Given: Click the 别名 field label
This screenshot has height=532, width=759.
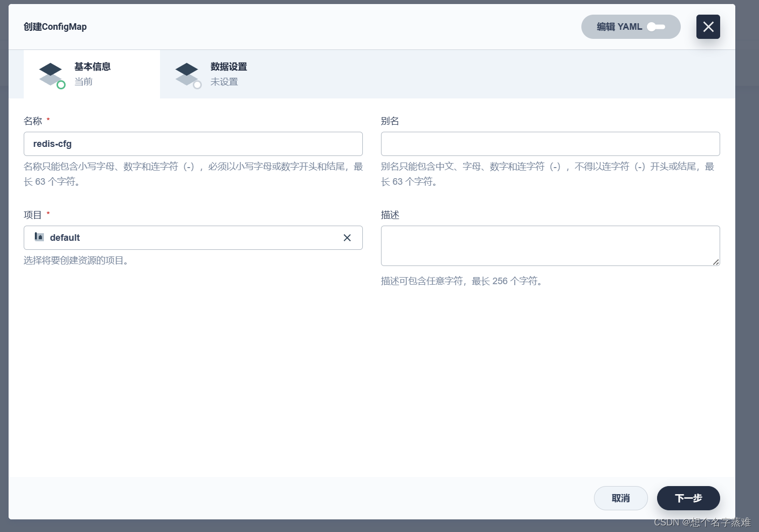Looking at the screenshot, I should tap(390, 121).
